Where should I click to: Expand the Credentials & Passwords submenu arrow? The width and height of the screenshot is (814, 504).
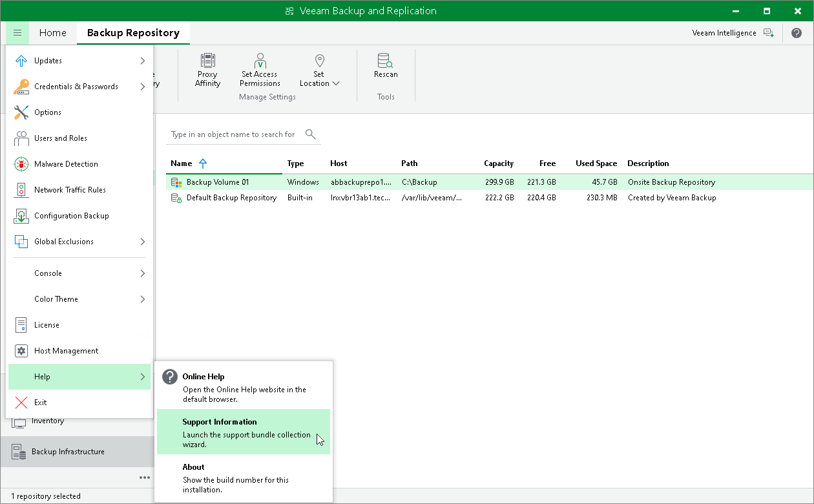[x=142, y=87]
